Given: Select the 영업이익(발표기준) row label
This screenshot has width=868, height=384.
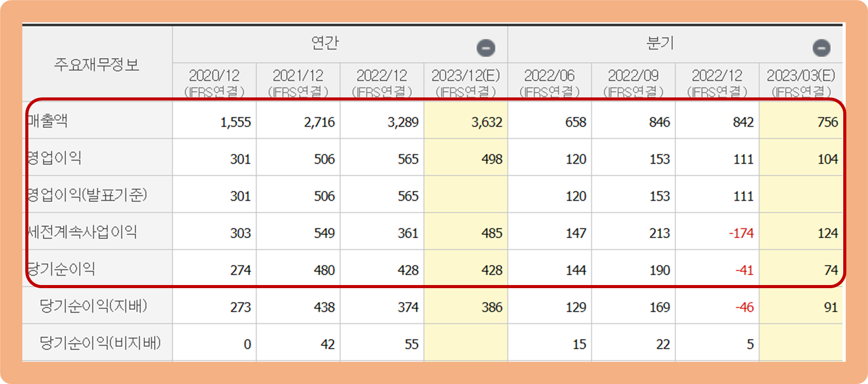Looking at the screenshot, I should pyautogui.click(x=87, y=195).
